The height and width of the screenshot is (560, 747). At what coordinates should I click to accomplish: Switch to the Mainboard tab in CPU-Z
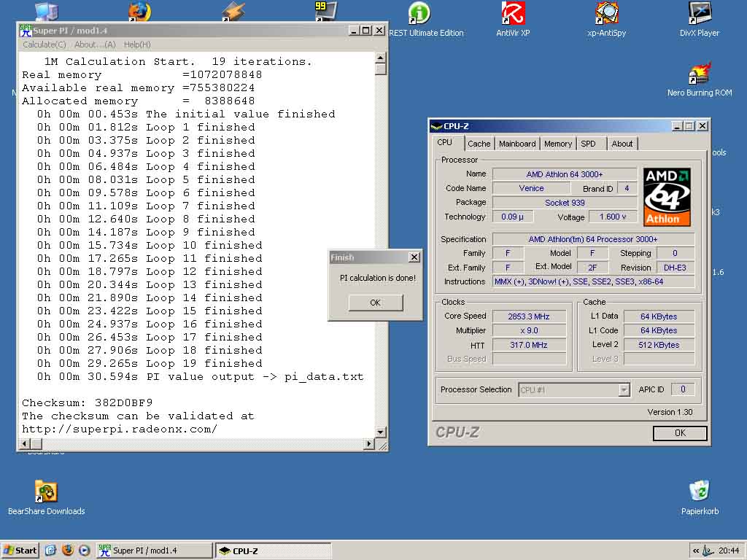tap(517, 144)
